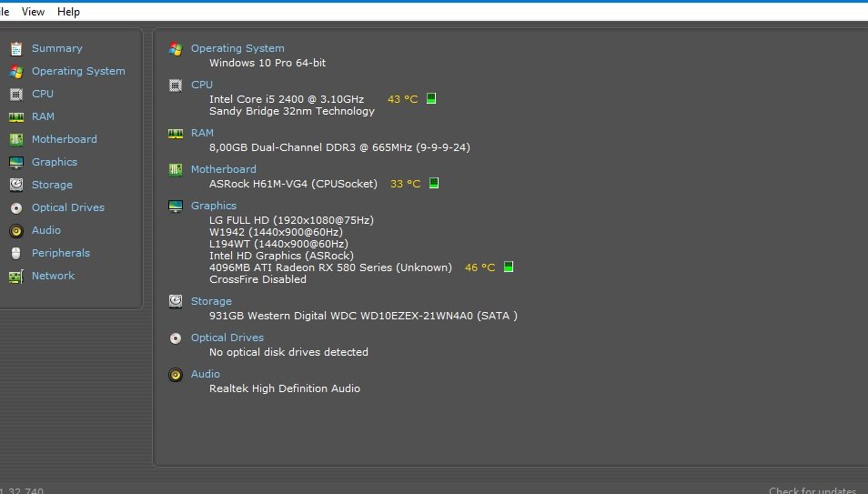This screenshot has width=868, height=494.
Task: Click the board icon beside Motherboard heading
Action: 176,169
